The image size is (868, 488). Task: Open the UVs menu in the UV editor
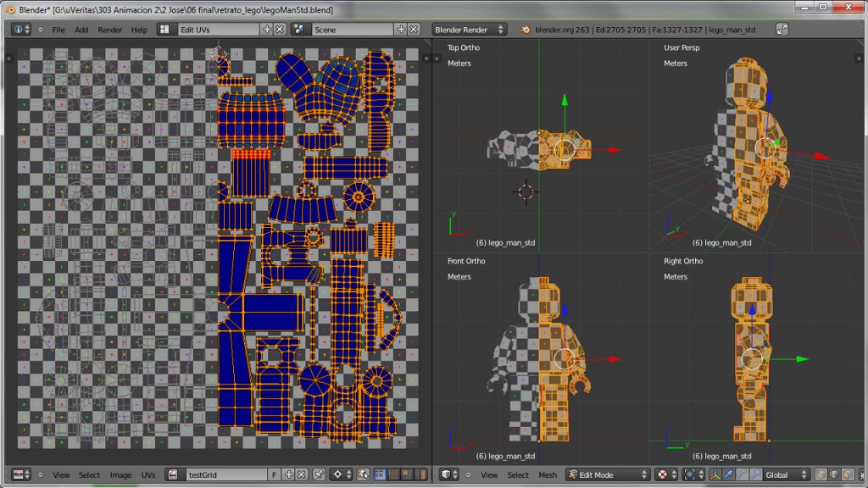[x=147, y=474]
